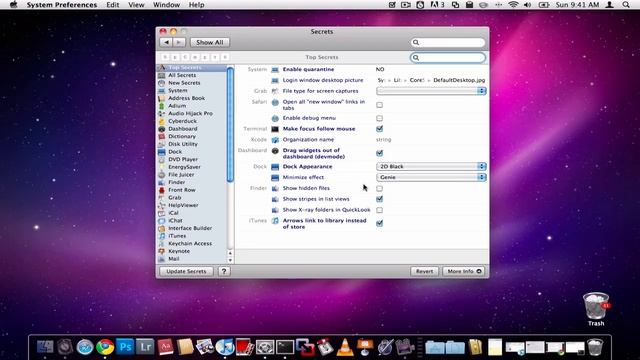The width and height of the screenshot is (640, 360).
Task: Choose the Dock icon in the sidebar
Action: 162,152
